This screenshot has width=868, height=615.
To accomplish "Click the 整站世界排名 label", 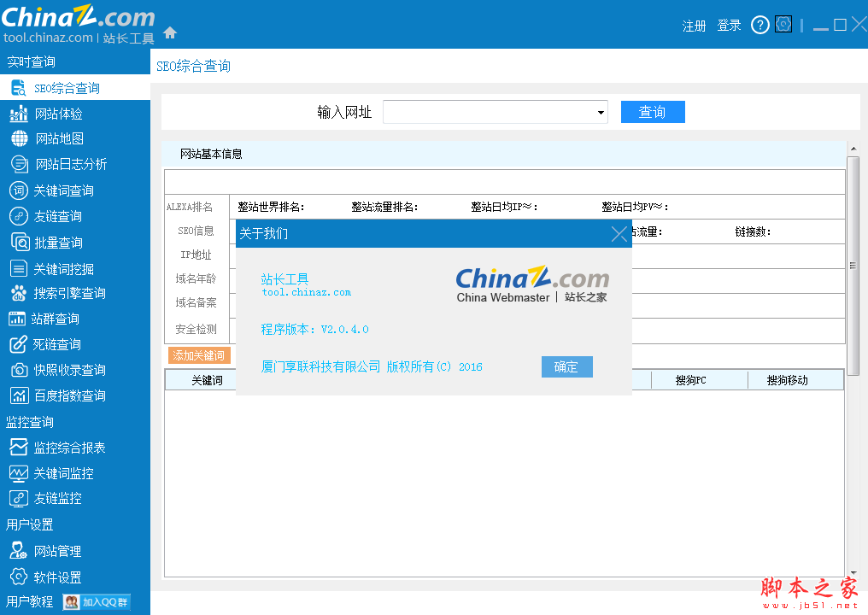I will pos(271,207).
